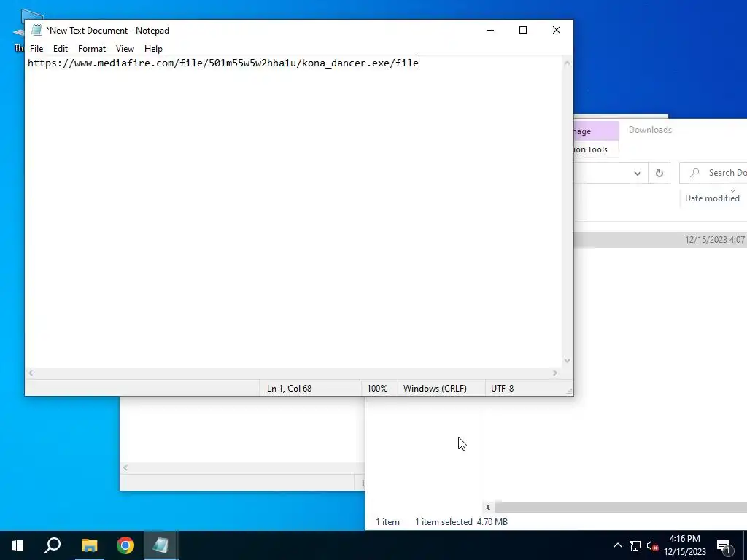Launch Google Chrome from the taskbar
747x560 pixels.
[125, 545]
